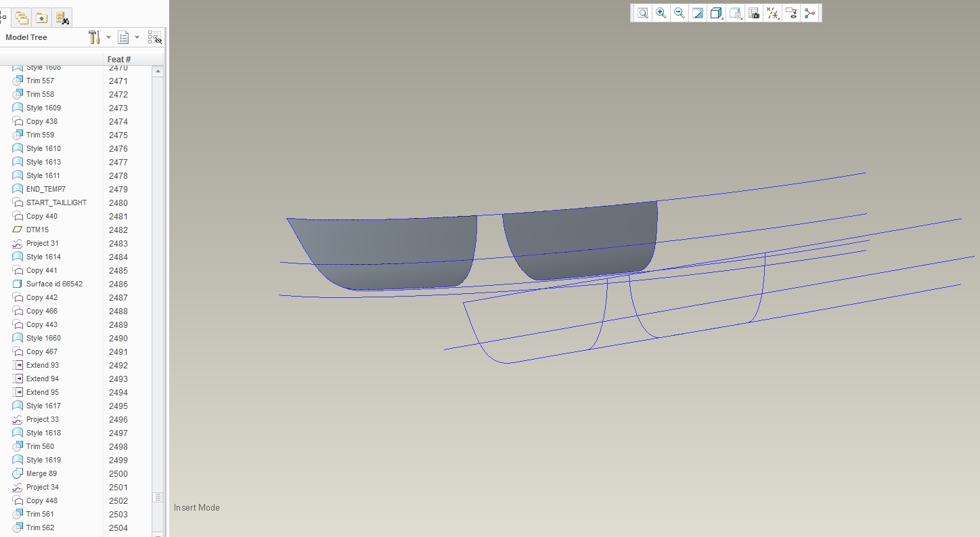Select Copy 442 feature
Image resolution: width=980 pixels, height=537 pixels.
point(42,297)
